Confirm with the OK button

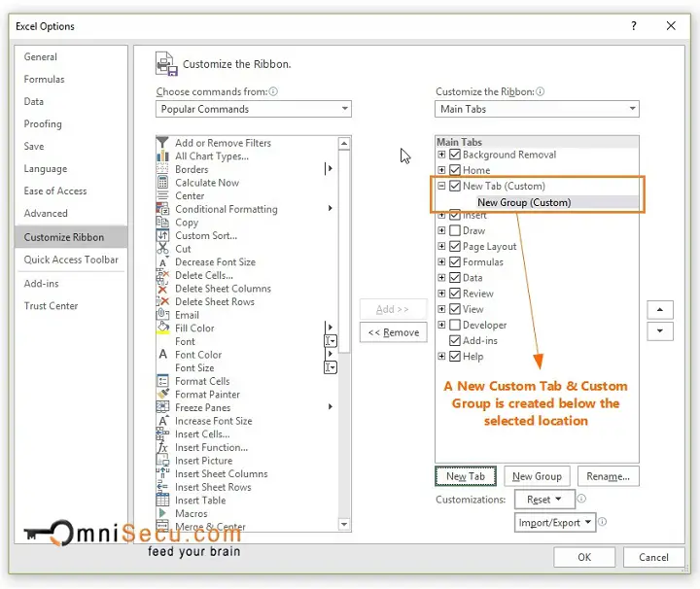point(584,557)
